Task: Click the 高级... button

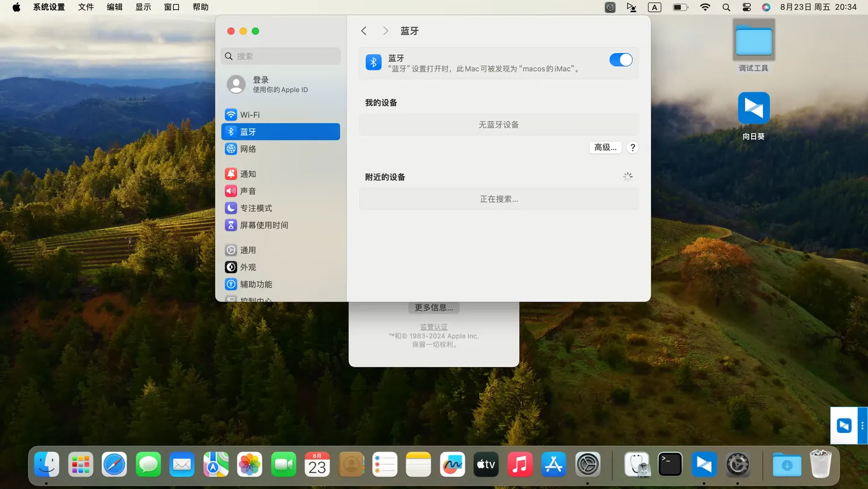Action: click(605, 147)
